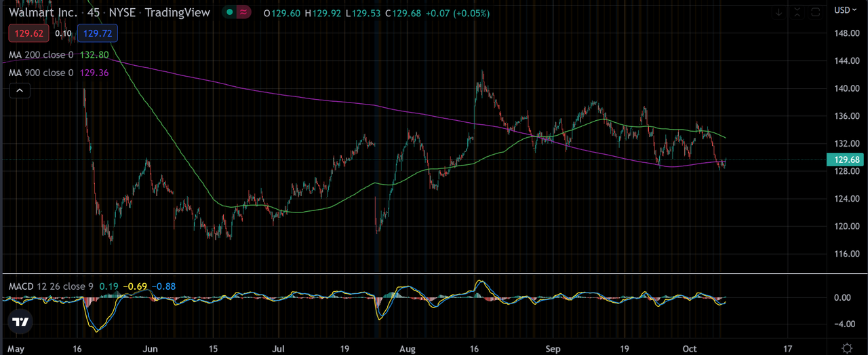Click the Jul label on time axis
Viewport: 868px width, 355px height.
(x=278, y=348)
